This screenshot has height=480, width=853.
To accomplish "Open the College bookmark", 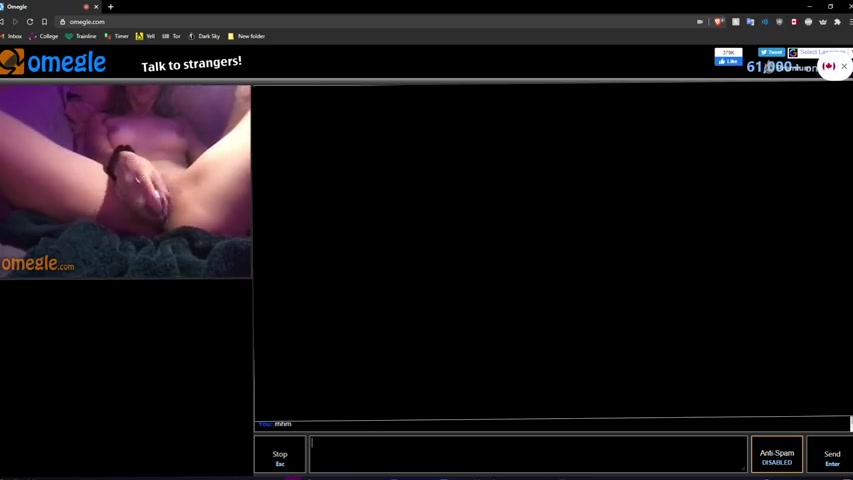I will coord(44,36).
